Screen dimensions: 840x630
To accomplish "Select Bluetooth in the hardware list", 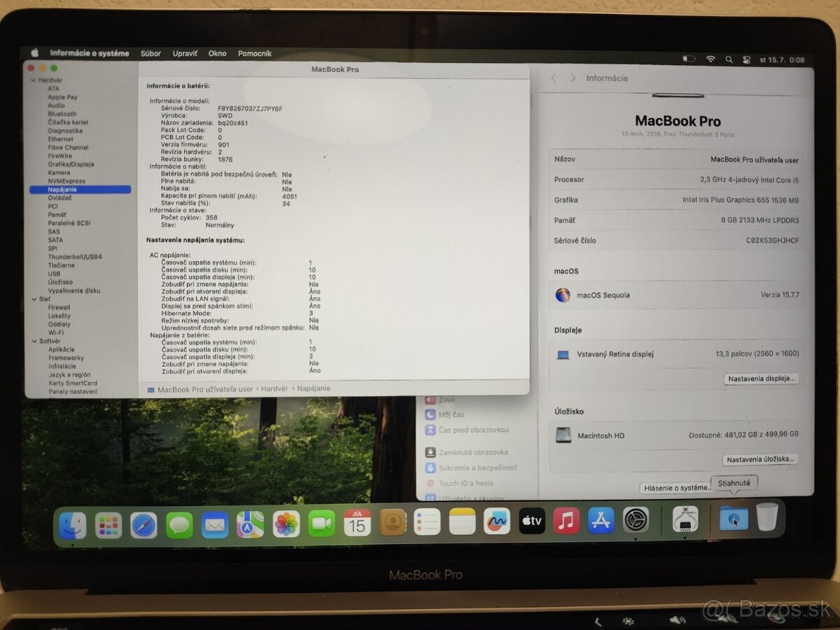I will [x=62, y=113].
